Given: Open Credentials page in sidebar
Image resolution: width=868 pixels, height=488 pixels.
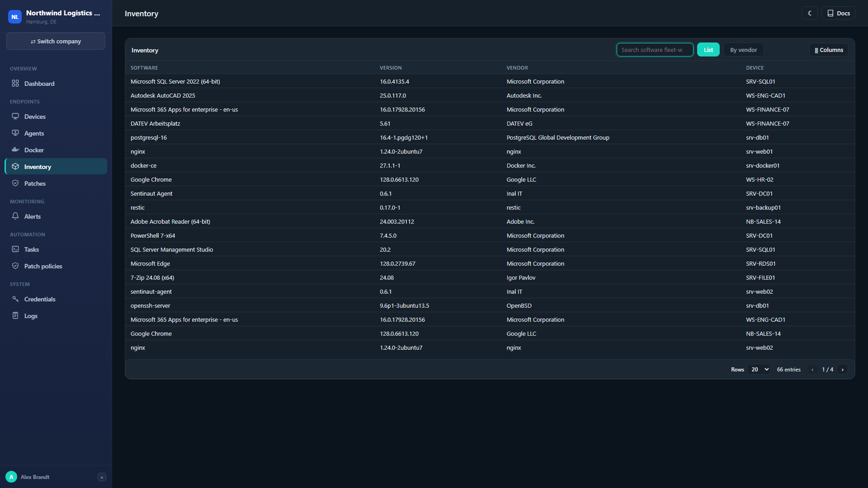Looking at the screenshot, I should click(56, 299).
